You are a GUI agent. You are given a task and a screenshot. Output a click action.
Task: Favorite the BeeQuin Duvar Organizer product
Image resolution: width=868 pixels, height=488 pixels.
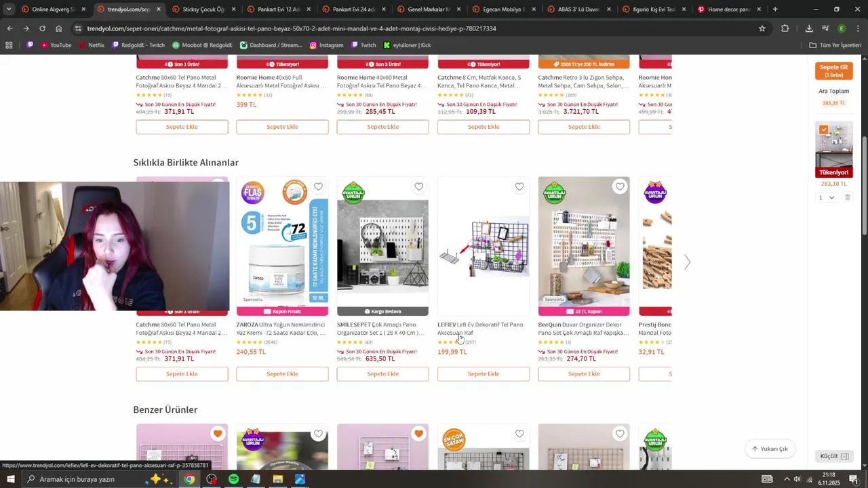coord(620,186)
